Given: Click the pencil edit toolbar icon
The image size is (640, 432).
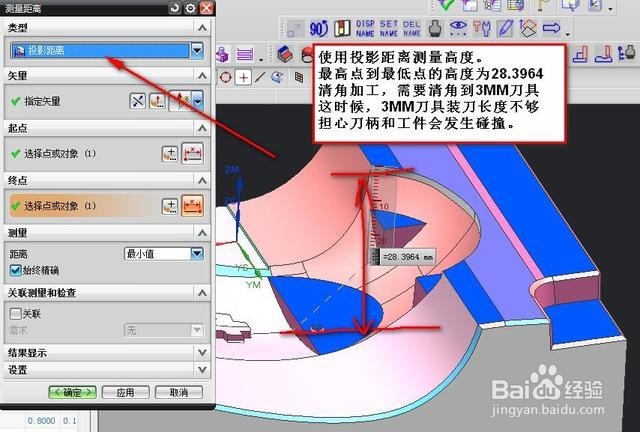Looking at the screenshot, I should pyautogui.click(x=505, y=29).
